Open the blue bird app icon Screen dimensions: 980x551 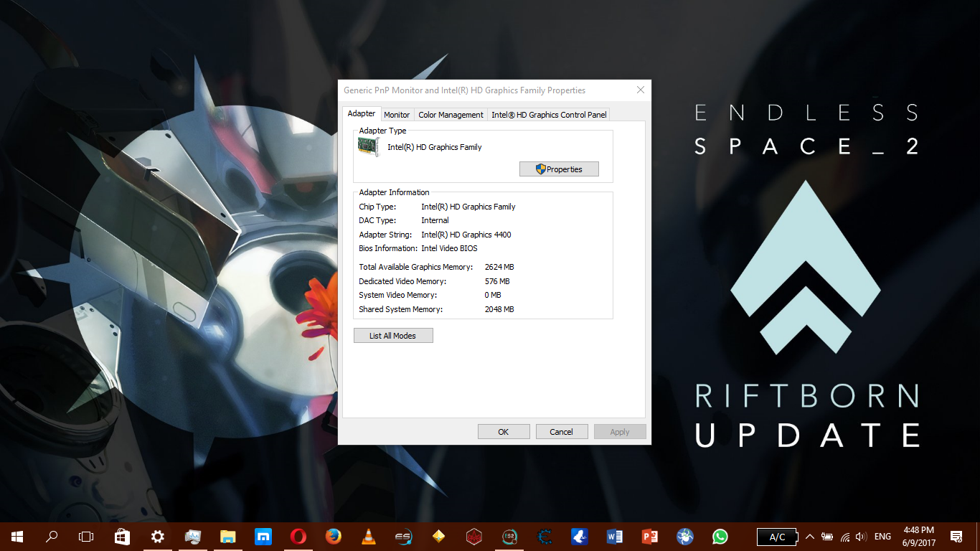point(580,537)
